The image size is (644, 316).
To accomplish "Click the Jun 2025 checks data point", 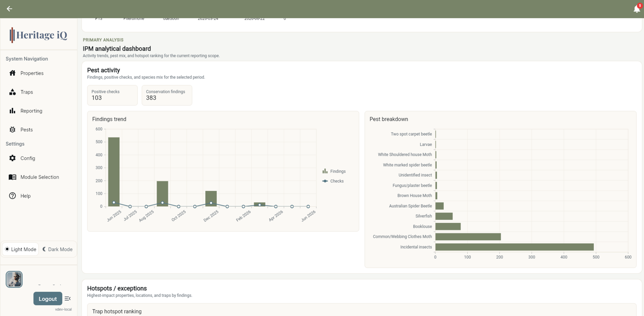I will pyautogui.click(x=114, y=202).
